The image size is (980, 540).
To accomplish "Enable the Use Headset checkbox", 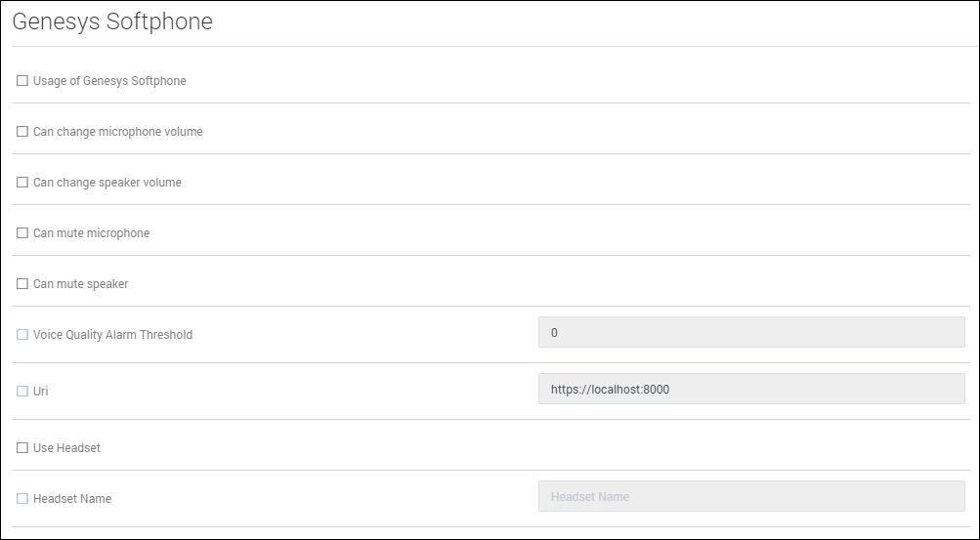I will (22, 448).
